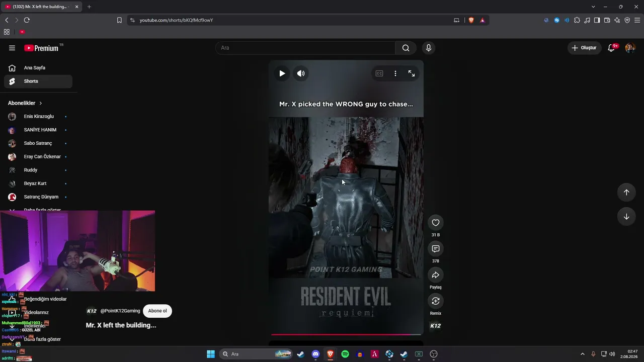The image size is (644, 362).
Task: Mute the Shorts video volume
Action: point(300,73)
